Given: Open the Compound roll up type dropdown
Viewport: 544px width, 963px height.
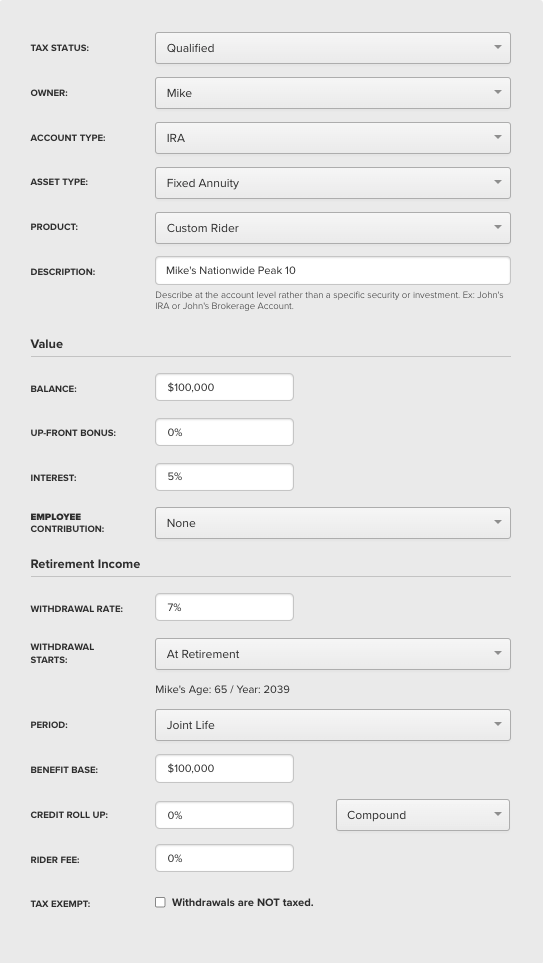Looking at the screenshot, I should (423, 815).
